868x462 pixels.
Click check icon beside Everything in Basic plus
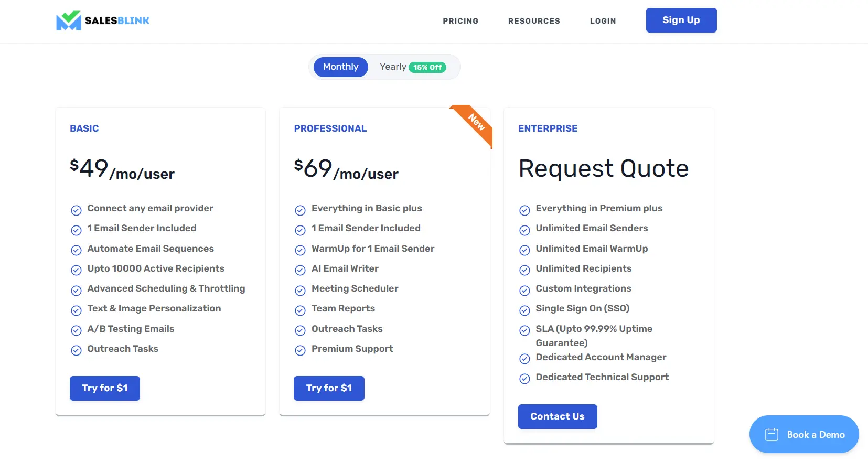[300, 210]
